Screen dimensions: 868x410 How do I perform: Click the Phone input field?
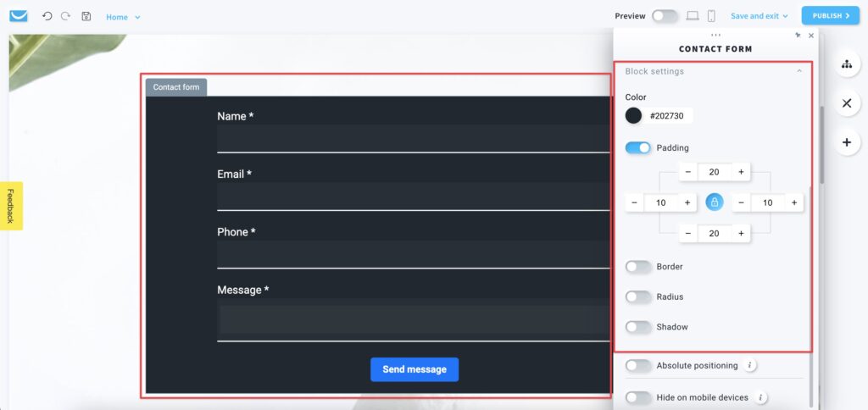(x=413, y=254)
